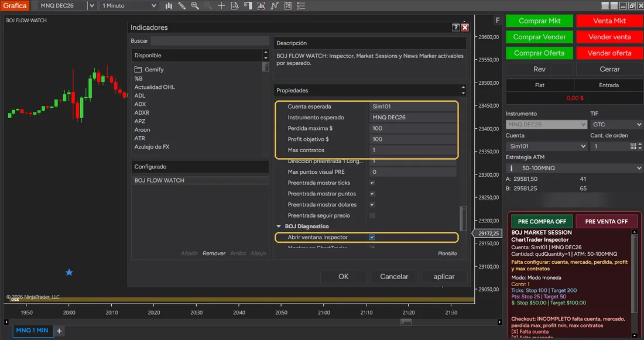644x340 pixels.
Task: Add a new chart tab with plus icon
Action: coord(59,331)
